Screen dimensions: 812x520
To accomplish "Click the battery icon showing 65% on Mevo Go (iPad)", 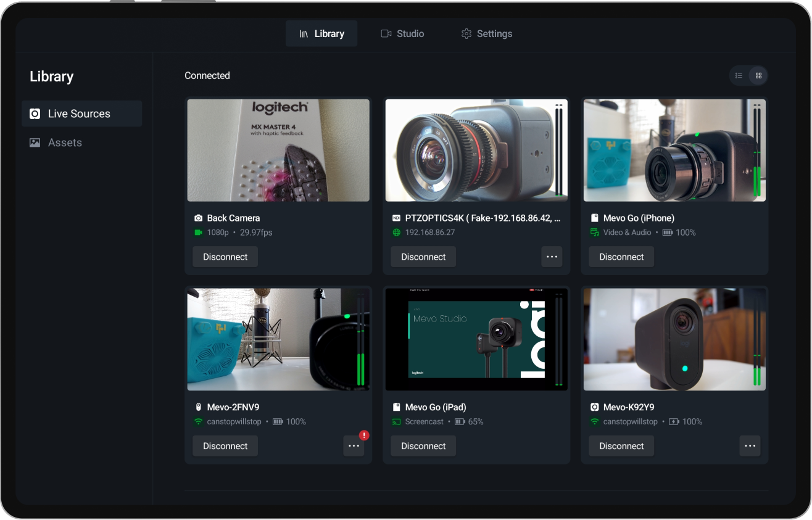I will tap(458, 421).
